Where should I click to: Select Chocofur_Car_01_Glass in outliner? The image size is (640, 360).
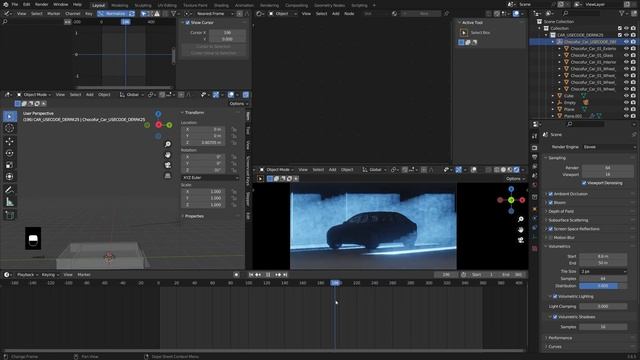coord(592,55)
